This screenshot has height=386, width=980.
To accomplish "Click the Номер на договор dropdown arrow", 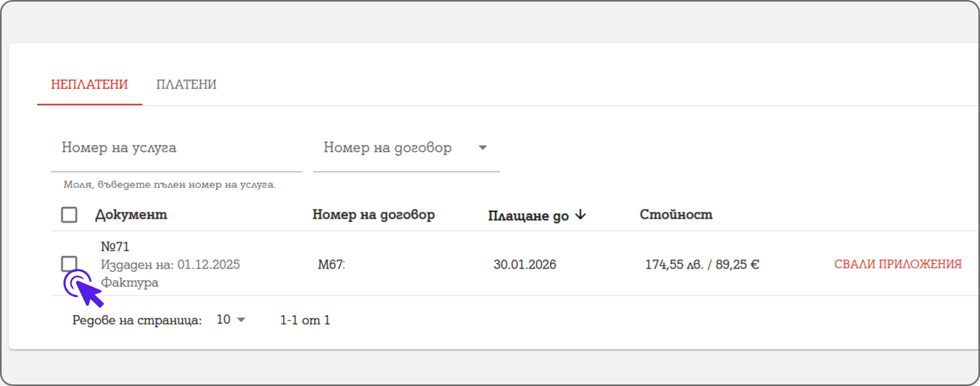I will tap(483, 148).
